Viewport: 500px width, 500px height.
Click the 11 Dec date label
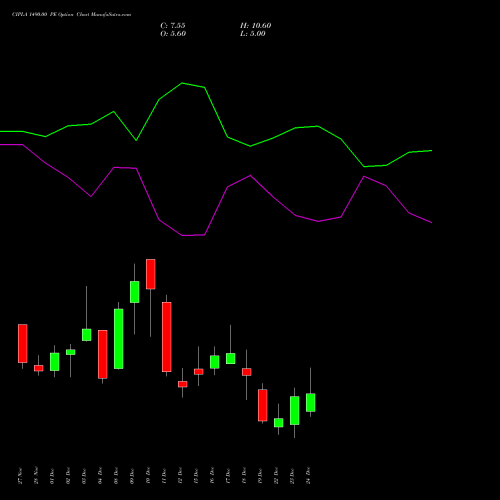coord(164,476)
